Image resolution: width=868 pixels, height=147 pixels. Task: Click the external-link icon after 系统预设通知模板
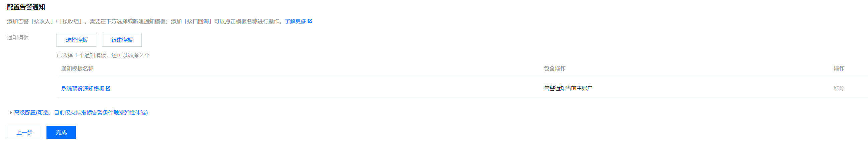pos(108,88)
